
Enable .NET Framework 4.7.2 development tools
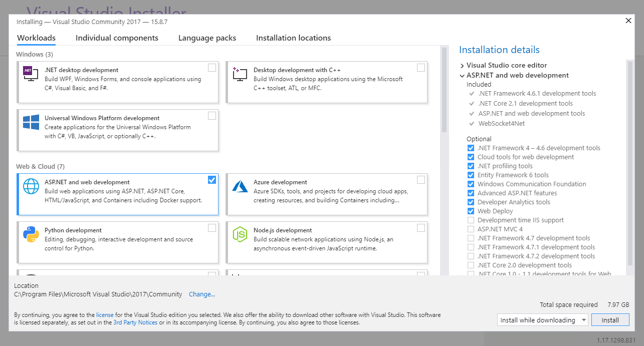pyautogui.click(x=471, y=256)
